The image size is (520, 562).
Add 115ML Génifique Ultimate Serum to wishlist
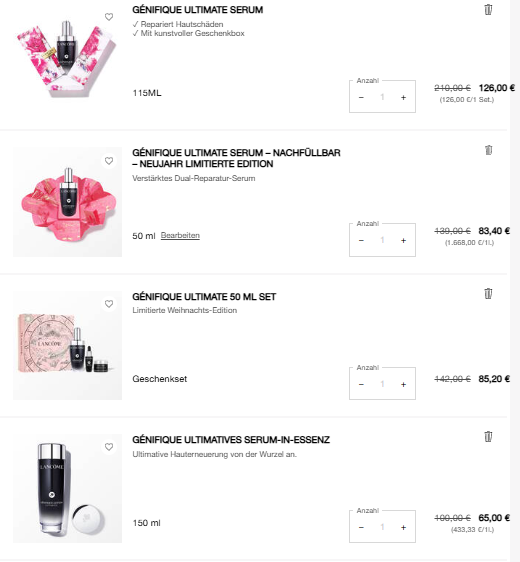tap(109, 17)
